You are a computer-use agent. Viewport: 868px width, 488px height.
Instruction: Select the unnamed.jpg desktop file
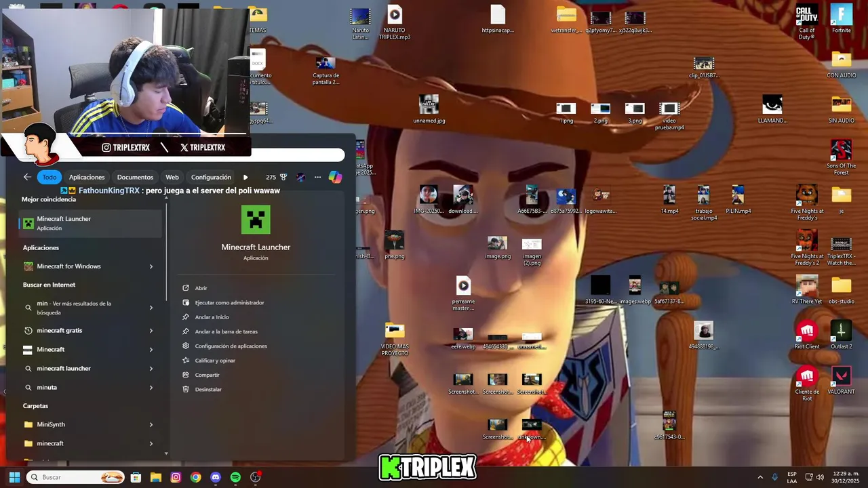[429, 110]
